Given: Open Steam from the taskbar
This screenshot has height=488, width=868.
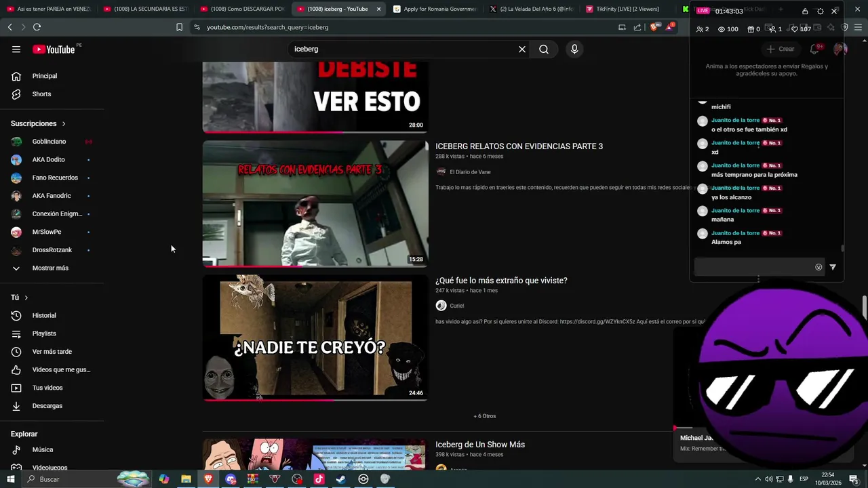Looking at the screenshot, I should (x=341, y=479).
